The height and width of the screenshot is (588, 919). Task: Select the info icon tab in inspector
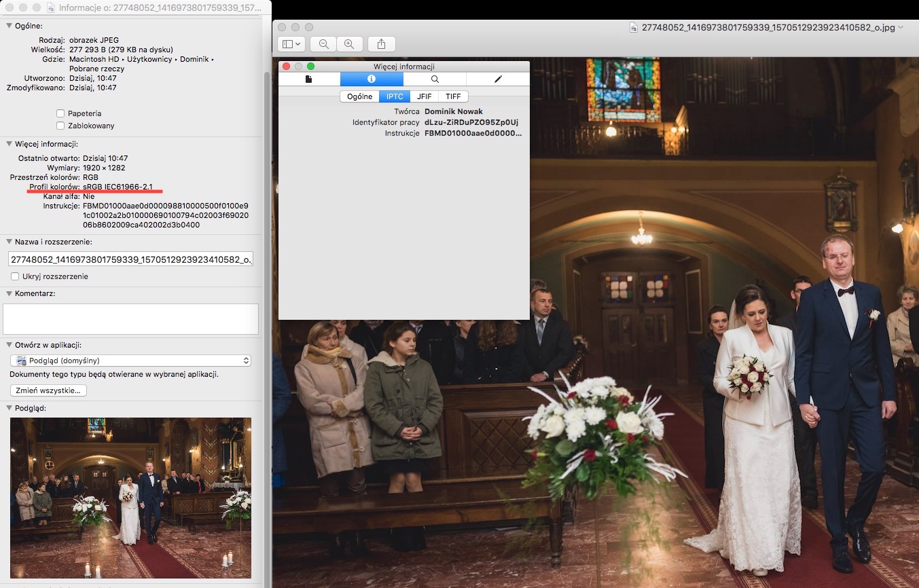click(x=372, y=79)
